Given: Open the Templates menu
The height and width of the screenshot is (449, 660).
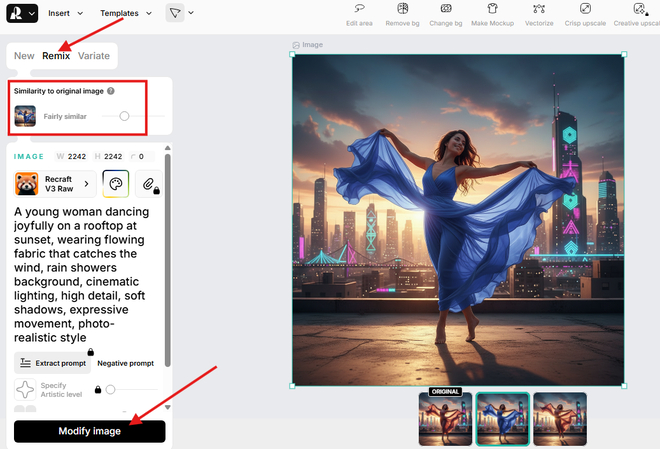Looking at the screenshot, I should pyautogui.click(x=125, y=13).
